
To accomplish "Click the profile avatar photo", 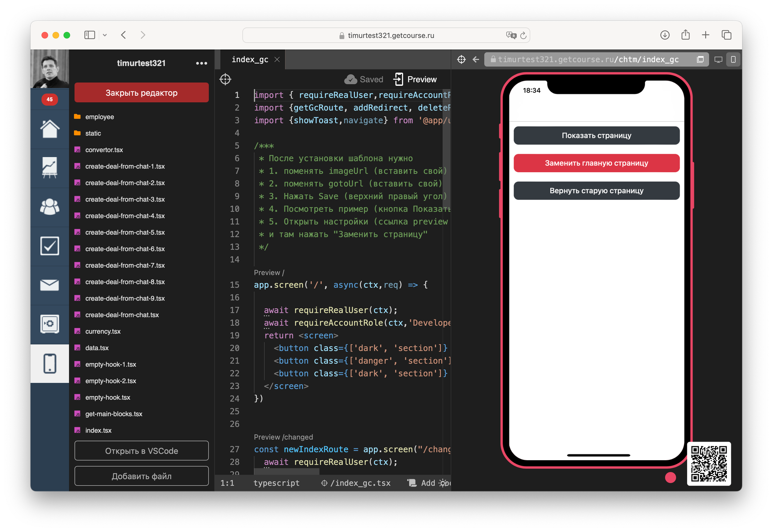I will pos(49,69).
